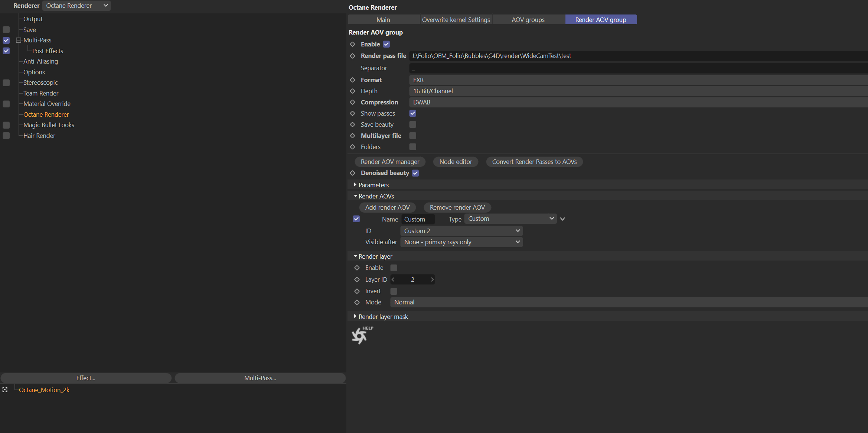Click keyframe diamond next to Compression
868x433 pixels.
coord(353,102)
